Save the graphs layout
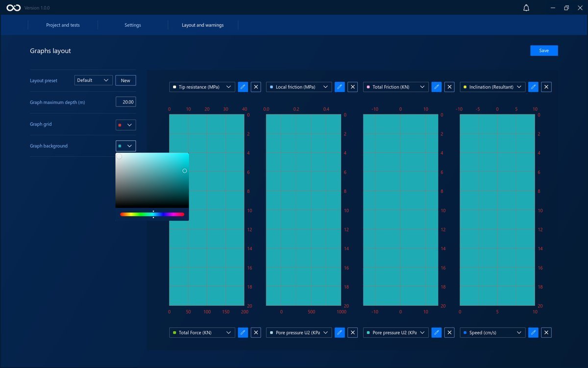 tap(544, 51)
